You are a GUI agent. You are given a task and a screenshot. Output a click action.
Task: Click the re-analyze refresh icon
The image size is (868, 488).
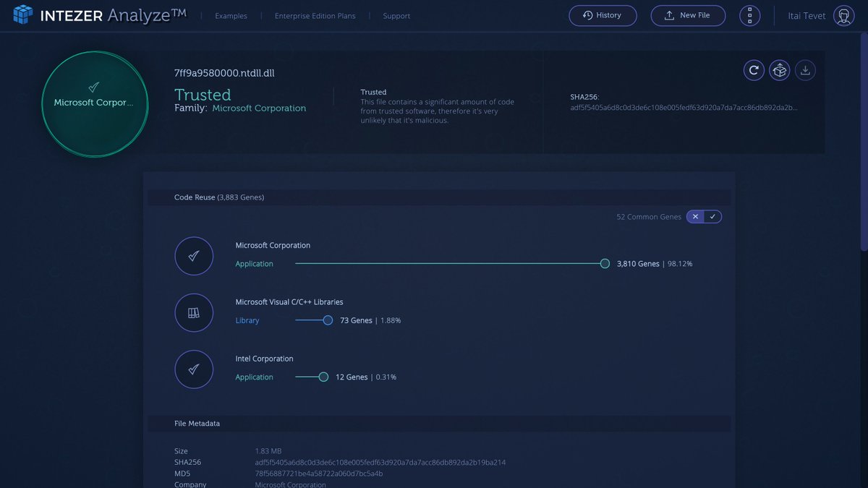click(754, 70)
